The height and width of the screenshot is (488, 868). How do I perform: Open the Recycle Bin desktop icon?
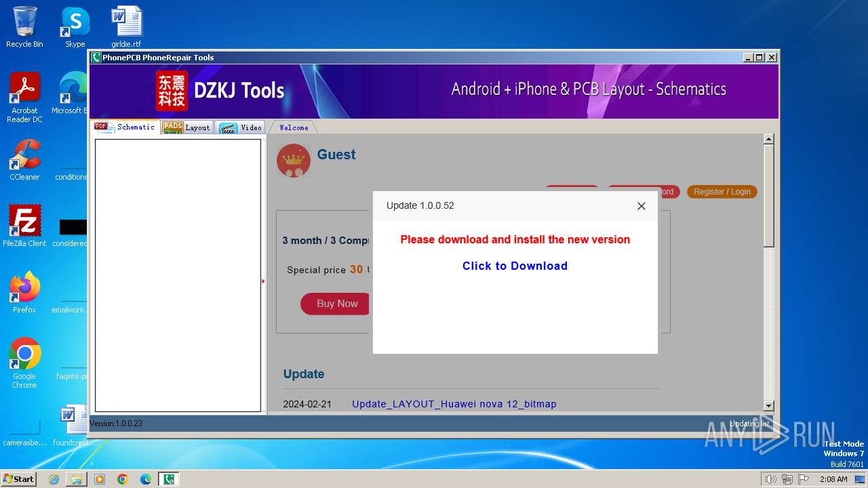click(x=24, y=27)
